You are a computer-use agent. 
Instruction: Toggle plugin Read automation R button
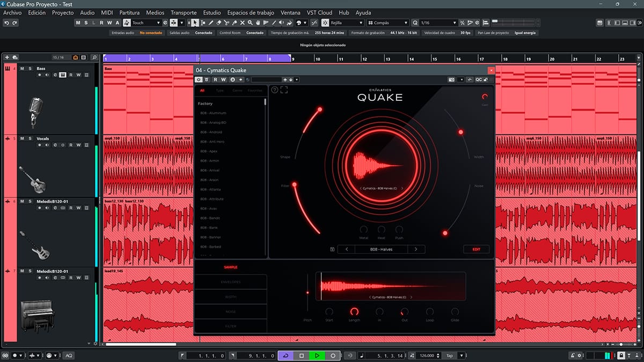215,80
